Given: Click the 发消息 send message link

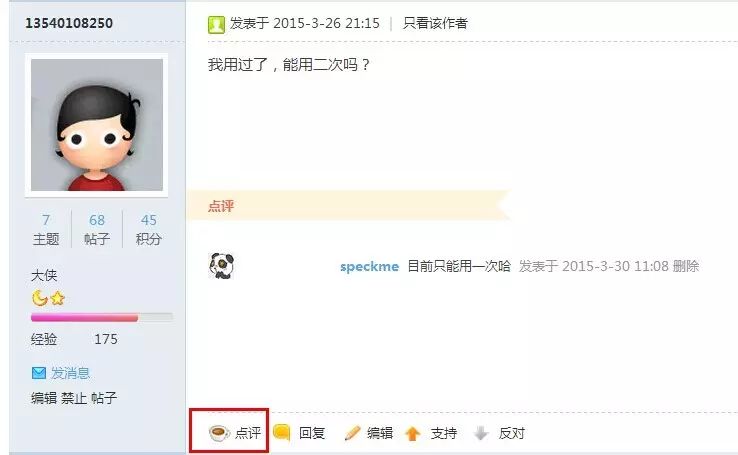Looking at the screenshot, I should pos(70,373).
